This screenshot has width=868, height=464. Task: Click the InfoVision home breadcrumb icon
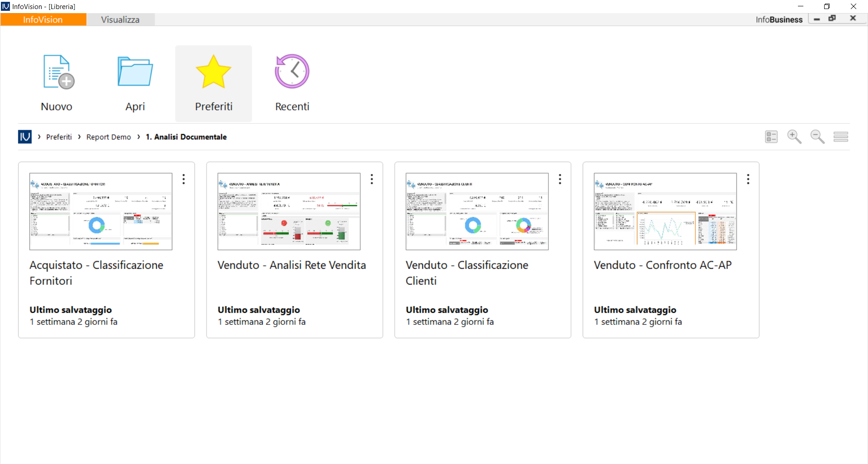(x=25, y=136)
